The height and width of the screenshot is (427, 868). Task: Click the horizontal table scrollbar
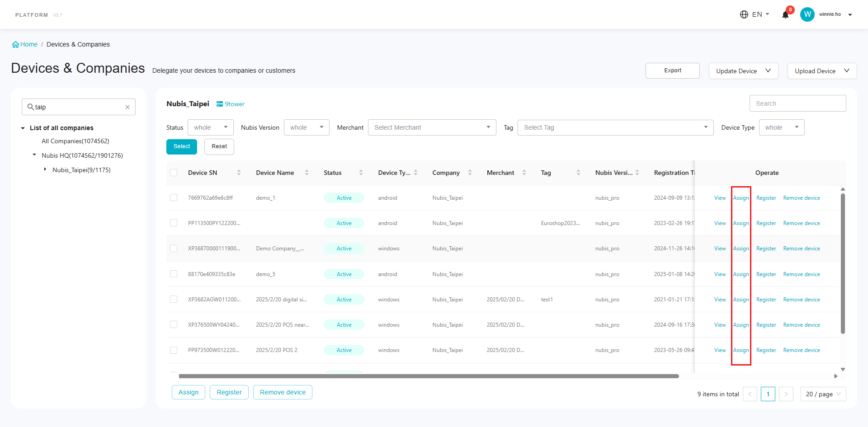tap(429, 376)
